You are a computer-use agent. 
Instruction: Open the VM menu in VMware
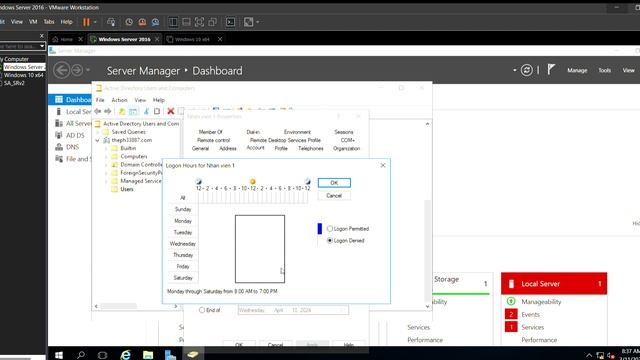pos(33,22)
